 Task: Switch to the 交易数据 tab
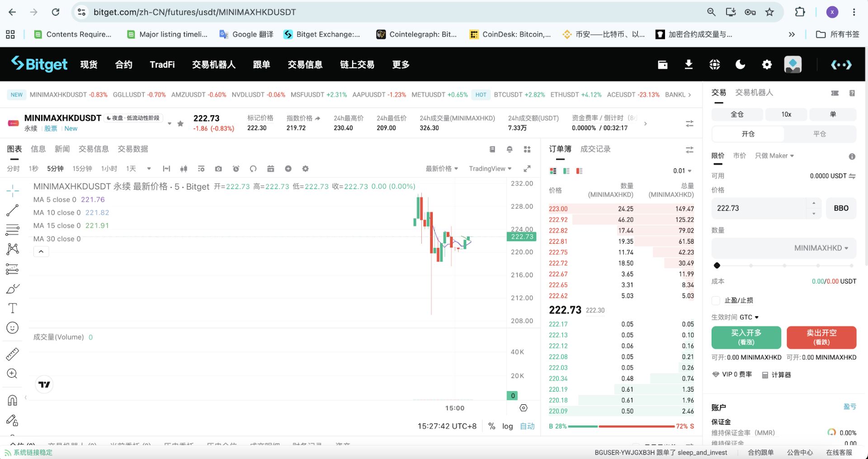click(133, 149)
